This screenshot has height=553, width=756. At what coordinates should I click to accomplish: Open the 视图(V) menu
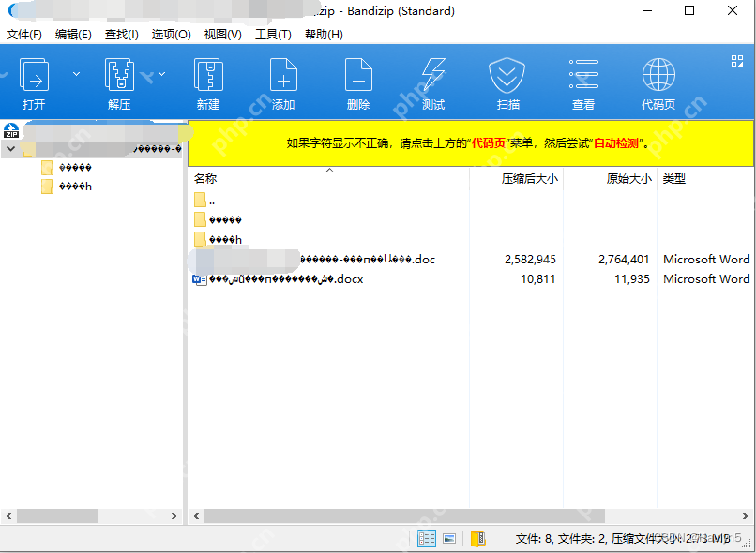click(222, 34)
